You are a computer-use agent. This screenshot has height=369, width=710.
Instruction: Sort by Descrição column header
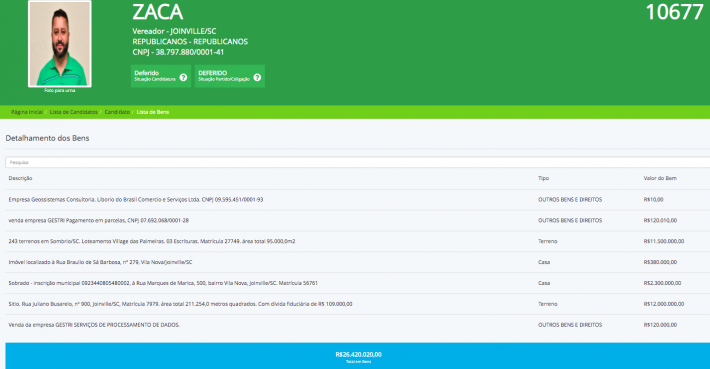pyautogui.click(x=20, y=178)
